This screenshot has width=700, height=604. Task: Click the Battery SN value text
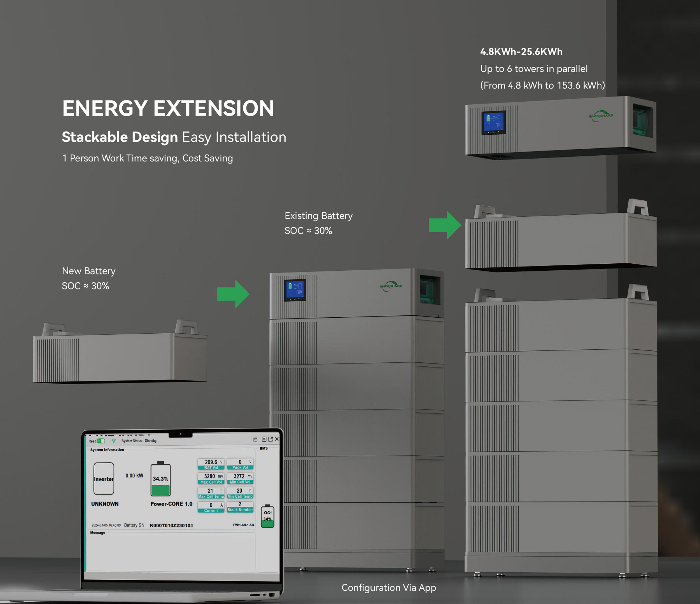pyautogui.click(x=171, y=525)
